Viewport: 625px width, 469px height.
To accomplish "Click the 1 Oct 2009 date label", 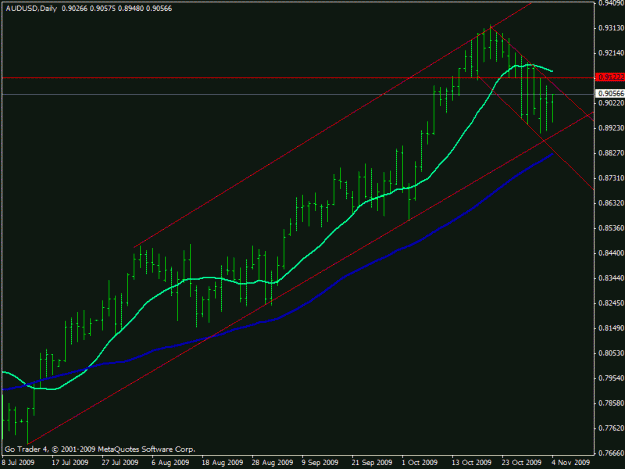I will (419, 463).
